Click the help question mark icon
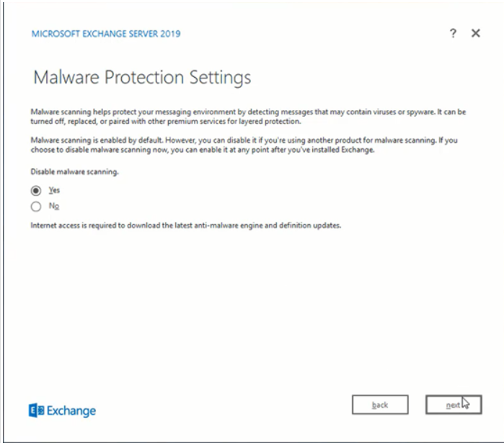 pos(453,33)
